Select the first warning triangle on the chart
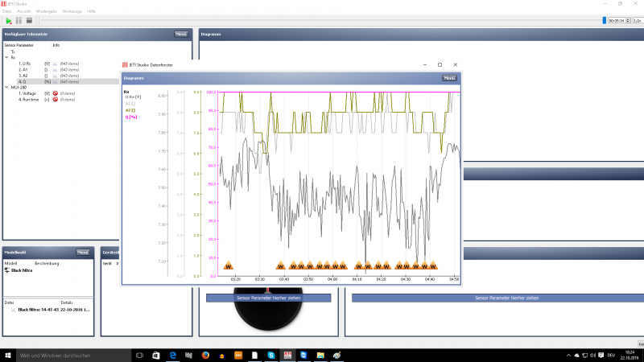644x362 pixels. (x=229, y=265)
